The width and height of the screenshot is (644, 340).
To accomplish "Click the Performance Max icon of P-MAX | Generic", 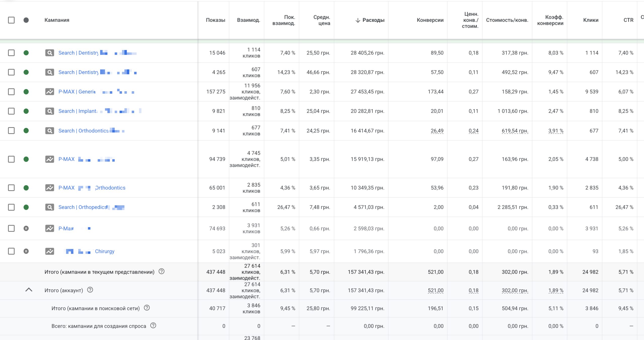I will pyautogui.click(x=50, y=92).
